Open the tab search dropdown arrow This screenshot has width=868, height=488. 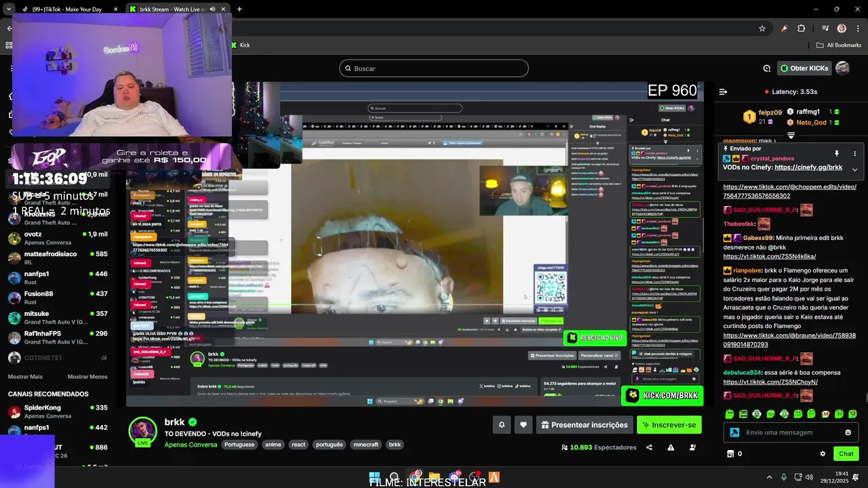coord(8,9)
